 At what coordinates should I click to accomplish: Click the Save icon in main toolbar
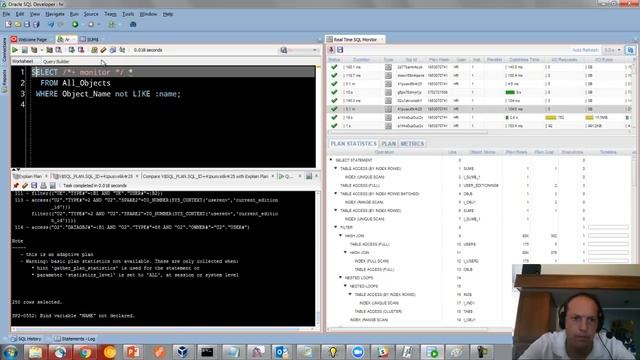click(x=27, y=24)
